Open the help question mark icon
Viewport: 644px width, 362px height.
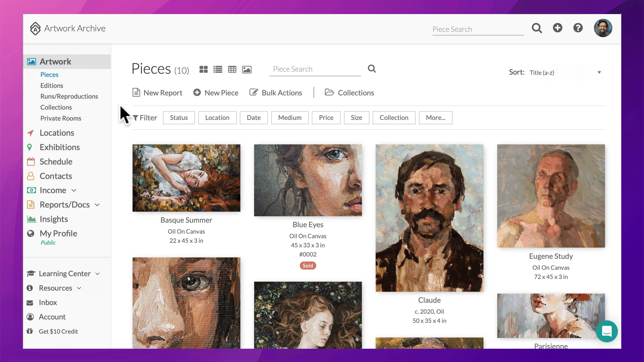click(578, 28)
